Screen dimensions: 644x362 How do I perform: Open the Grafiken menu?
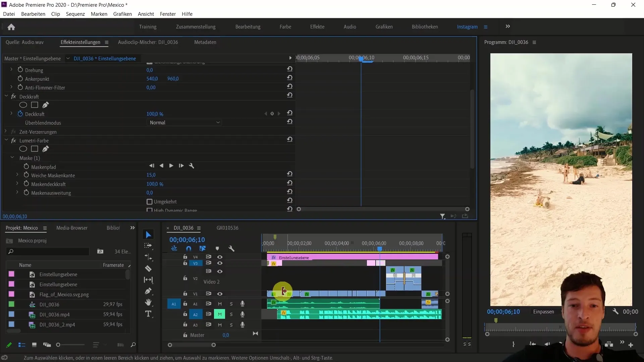pos(122,14)
